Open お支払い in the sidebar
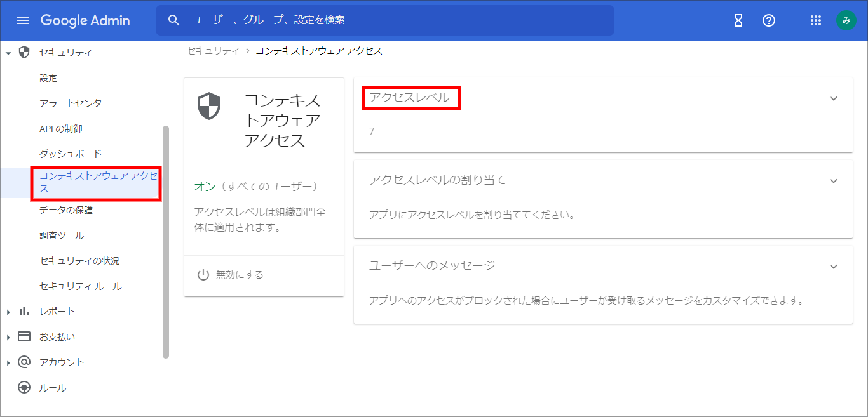Screen dimensions: 868x417 pyautogui.click(x=57, y=337)
